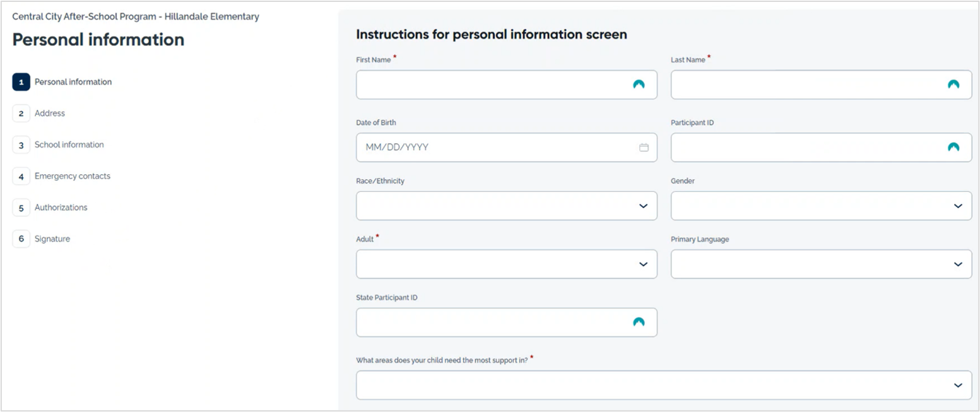Click the numbered circle for step 3
Screen dimensions: 980x412
(x=21, y=144)
